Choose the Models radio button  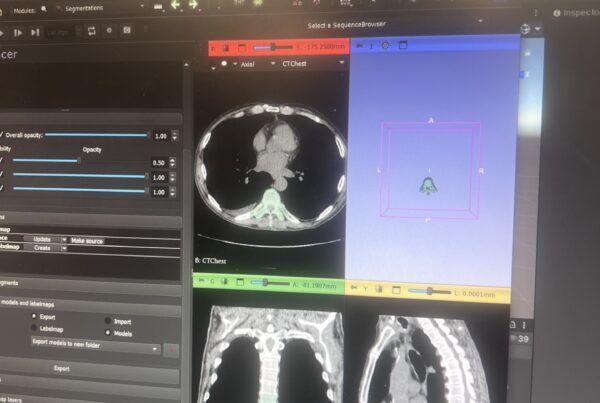pyautogui.click(x=107, y=334)
